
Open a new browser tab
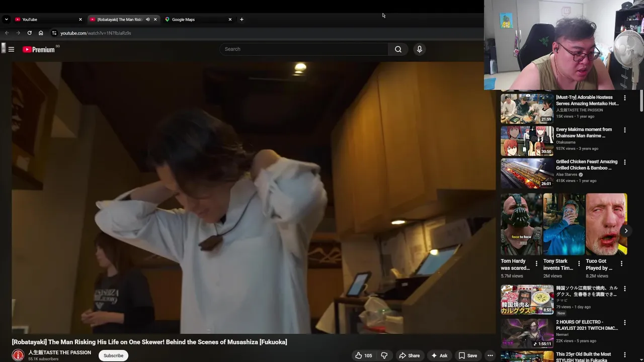[242, 20]
